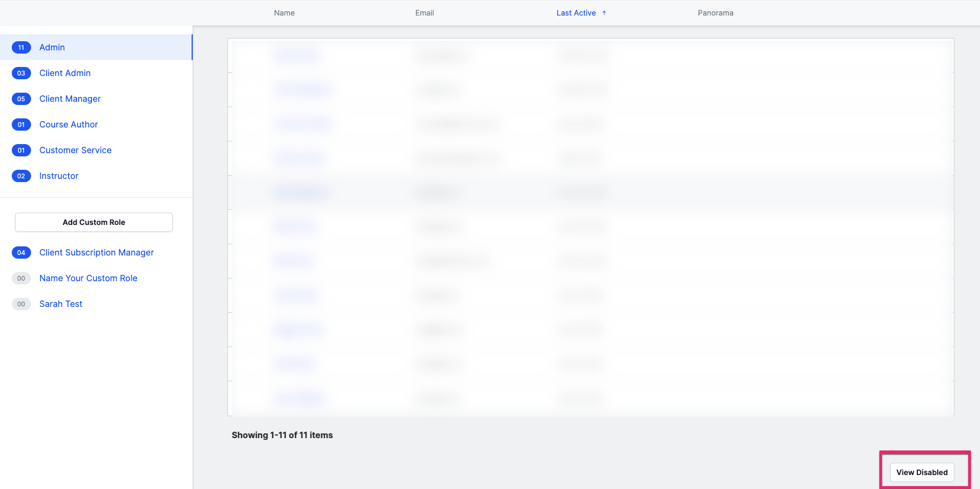Select the Instructor role
Screen dimensions: 980x489
pyautogui.click(x=59, y=176)
